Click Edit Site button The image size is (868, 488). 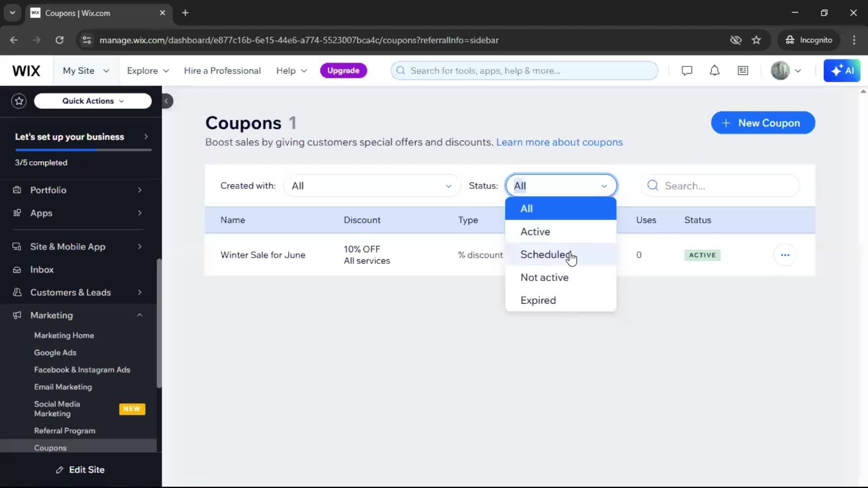[80, 470]
